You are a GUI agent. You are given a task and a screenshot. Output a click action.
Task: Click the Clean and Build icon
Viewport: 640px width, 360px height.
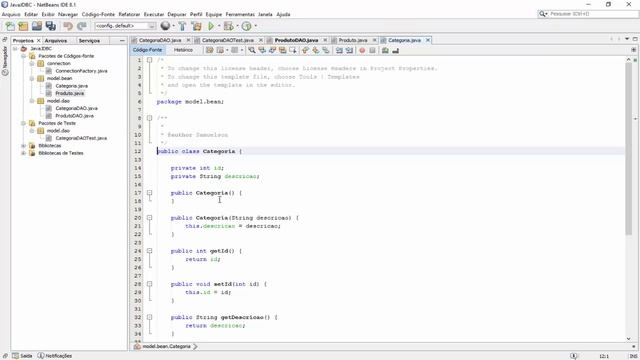tap(196, 26)
